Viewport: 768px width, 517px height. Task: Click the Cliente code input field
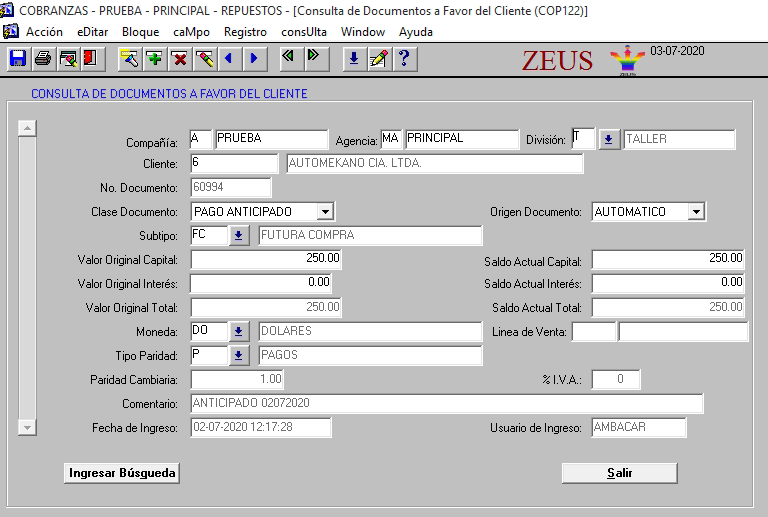point(234,163)
